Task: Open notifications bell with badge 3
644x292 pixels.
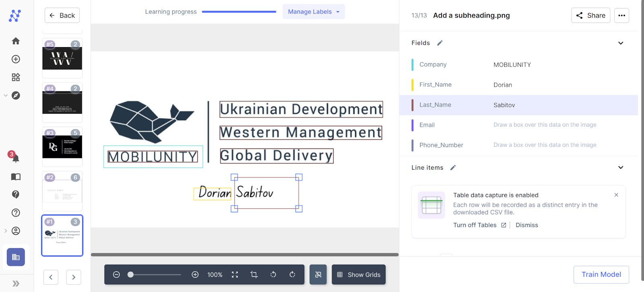Action: click(x=15, y=157)
